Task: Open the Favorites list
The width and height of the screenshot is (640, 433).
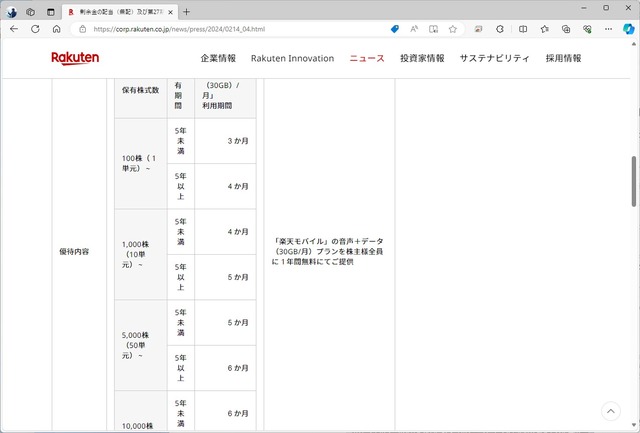Action: coord(544,29)
